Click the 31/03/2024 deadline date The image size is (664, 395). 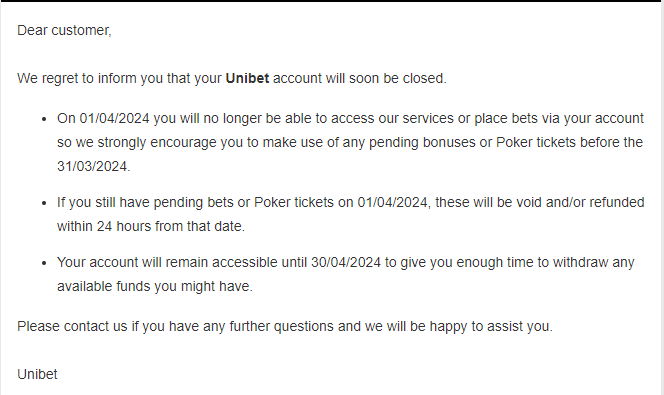[93, 166]
